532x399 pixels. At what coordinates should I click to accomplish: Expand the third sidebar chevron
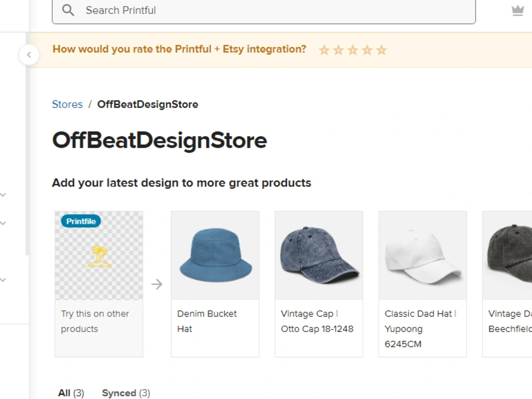click(3, 280)
